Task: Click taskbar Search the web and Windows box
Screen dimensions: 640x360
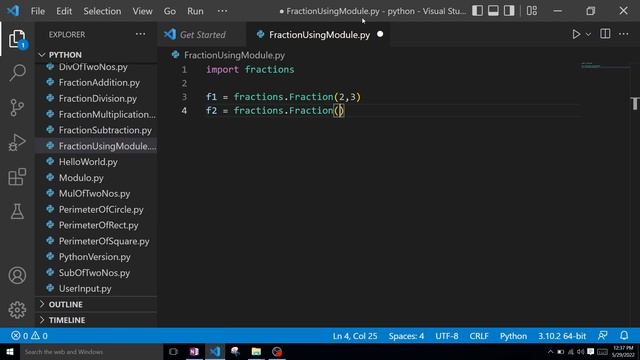Action: [x=91, y=352]
